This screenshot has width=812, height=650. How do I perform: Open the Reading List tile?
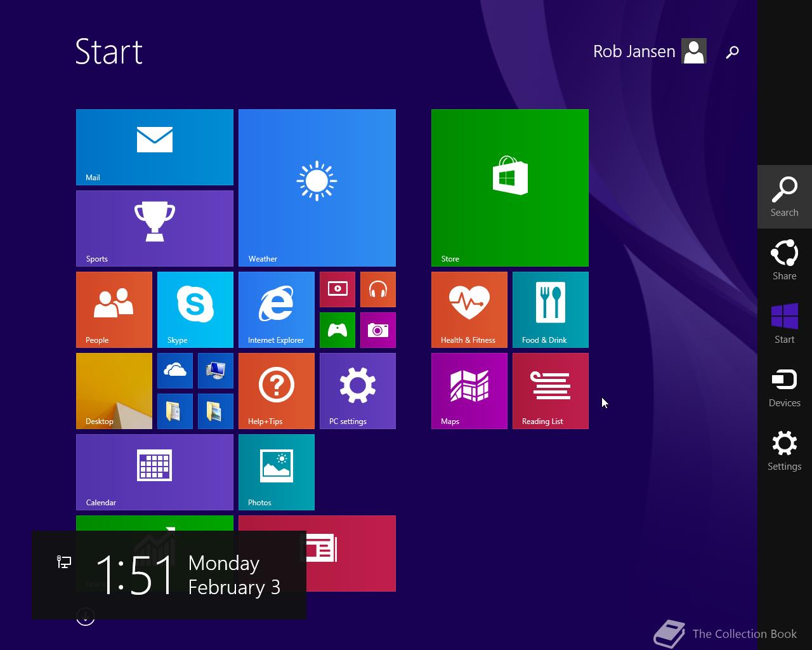(x=551, y=391)
